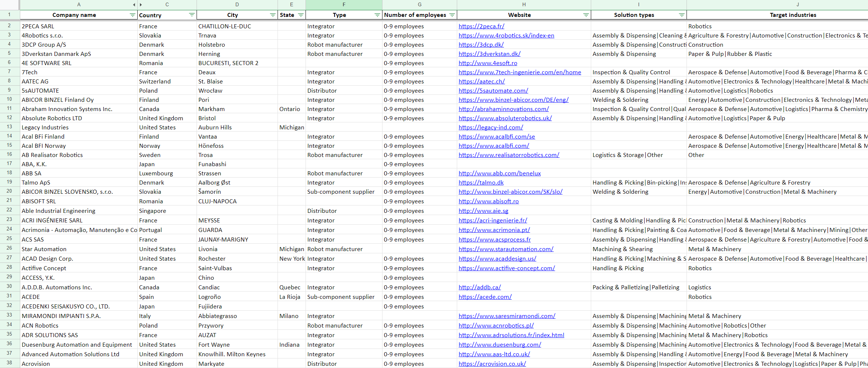Open the Solution types filter icon
This screenshot has width=868, height=368.
pyautogui.click(x=681, y=15)
